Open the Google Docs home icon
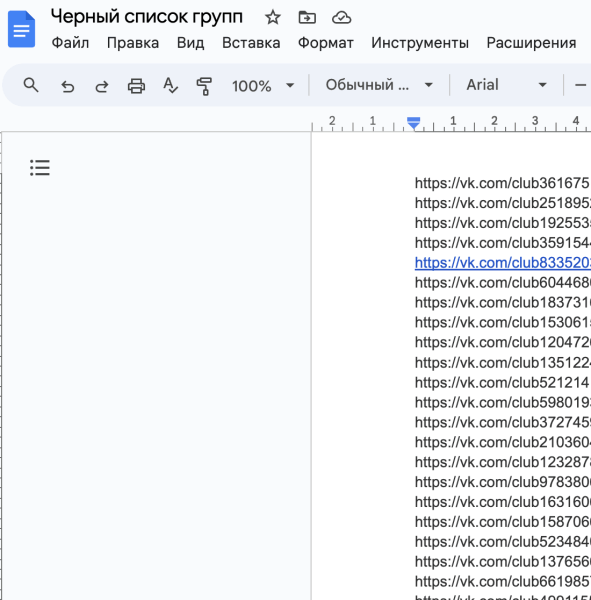Viewport: 591px width, 600px height. 21,29
